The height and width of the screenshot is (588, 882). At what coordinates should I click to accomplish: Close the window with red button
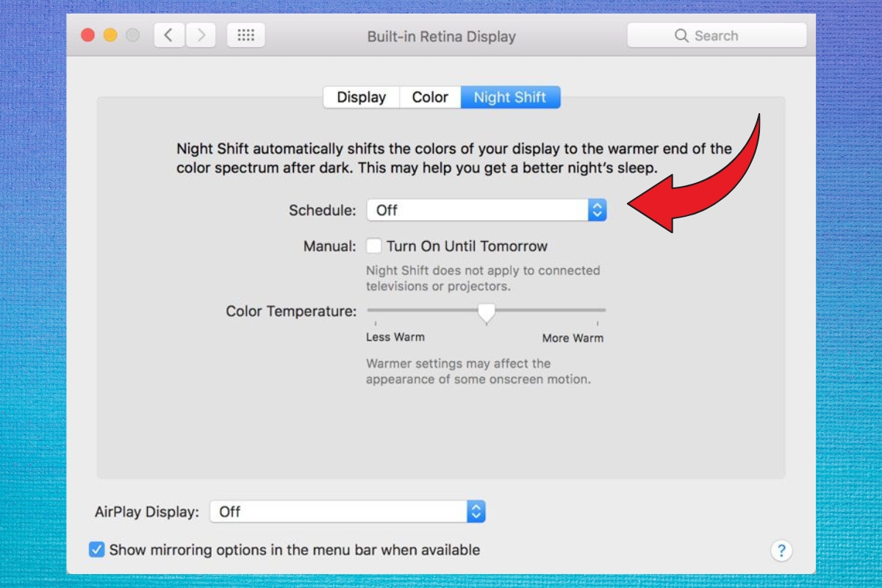88,35
